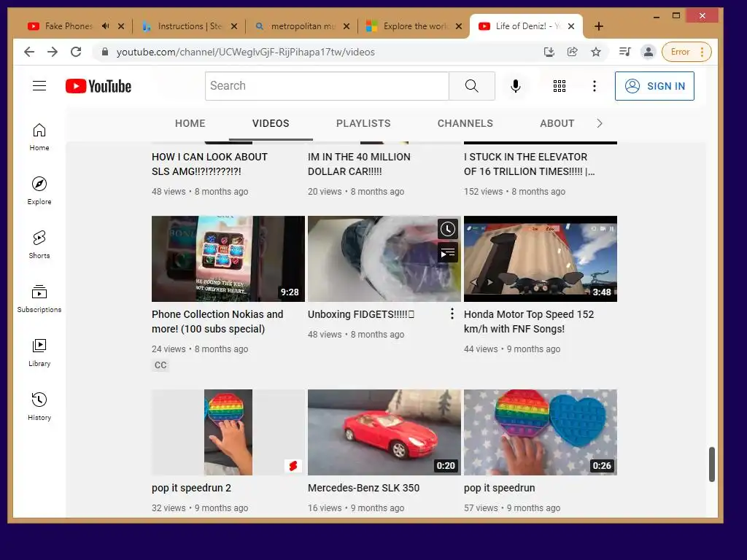
Task: Open YouTube settings three-dot menu
Action: coord(594,86)
